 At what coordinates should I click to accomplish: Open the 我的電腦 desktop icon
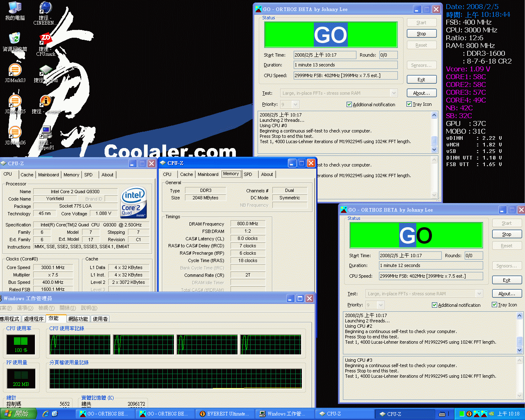15,11
